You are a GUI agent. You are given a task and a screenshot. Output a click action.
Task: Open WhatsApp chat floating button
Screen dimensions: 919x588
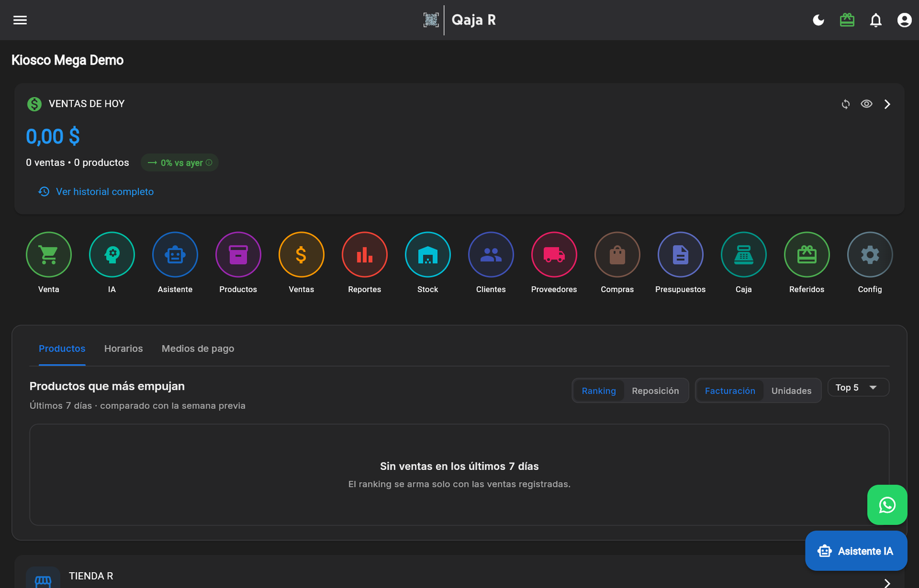click(x=887, y=505)
